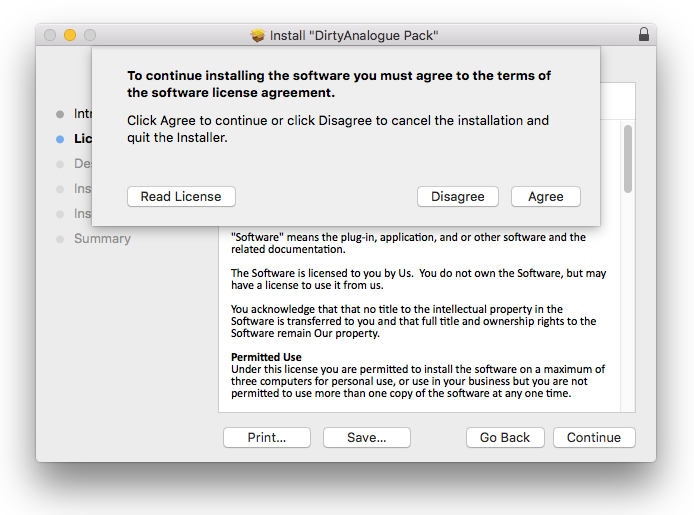Click the Print... button
This screenshot has height=515, width=694.
click(267, 438)
